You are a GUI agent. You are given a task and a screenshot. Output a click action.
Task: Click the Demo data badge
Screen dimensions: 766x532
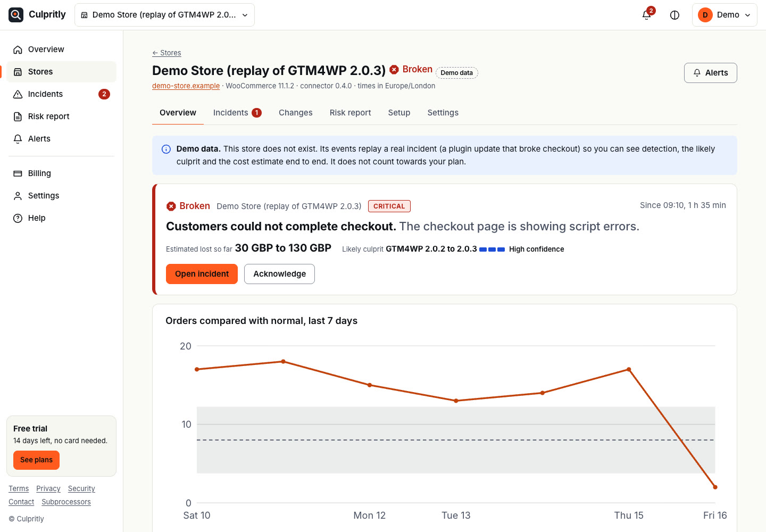(x=457, y=73)
